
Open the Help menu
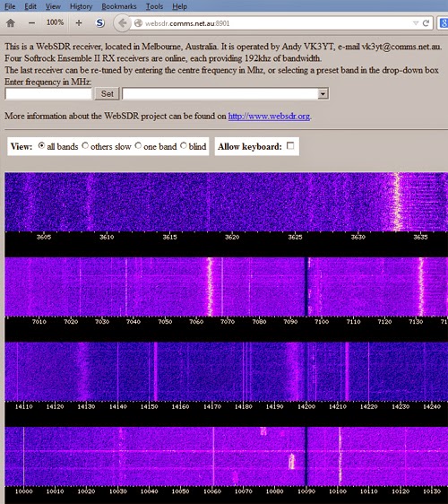(179, 6)
